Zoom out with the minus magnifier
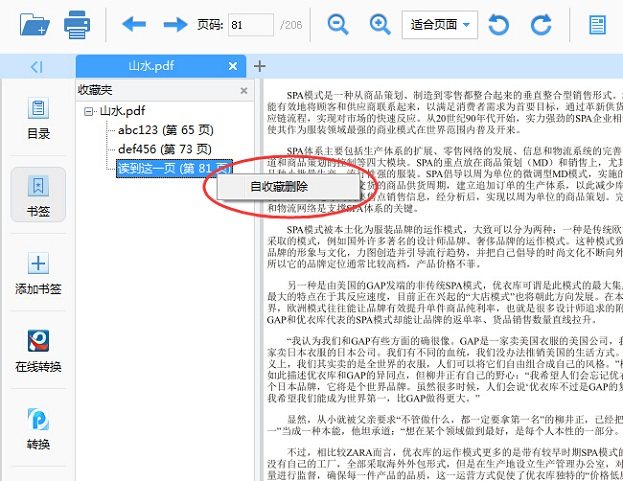623x481 pixels. click(x=338, y=25)
